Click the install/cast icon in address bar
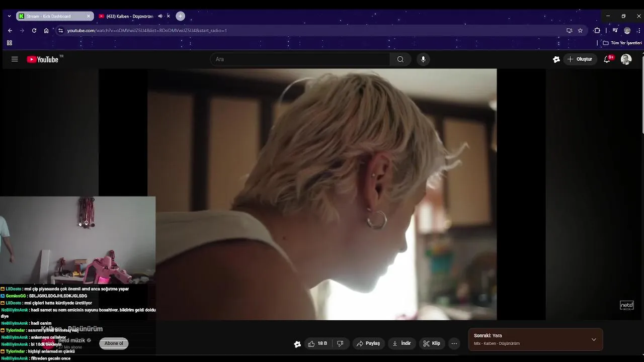The image size is (644, 362). tap(569, 31)
